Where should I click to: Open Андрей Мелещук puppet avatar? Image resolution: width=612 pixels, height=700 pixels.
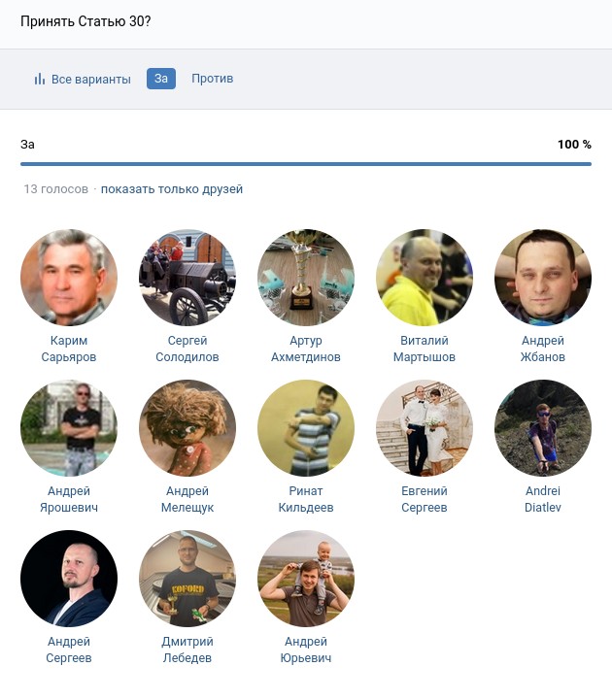coord(187,428)
